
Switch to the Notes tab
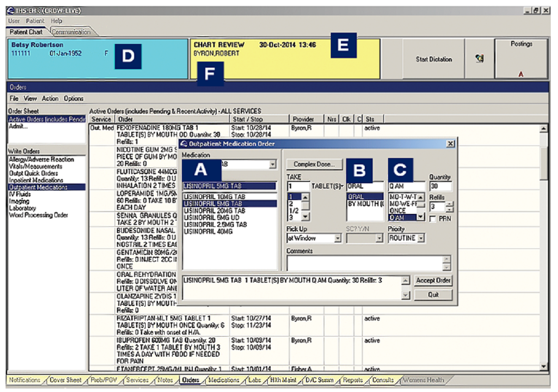coord(165,380)
